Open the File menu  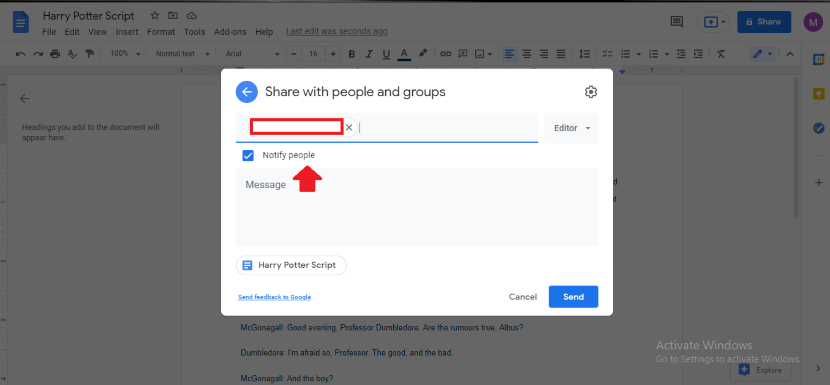point(49,32)
